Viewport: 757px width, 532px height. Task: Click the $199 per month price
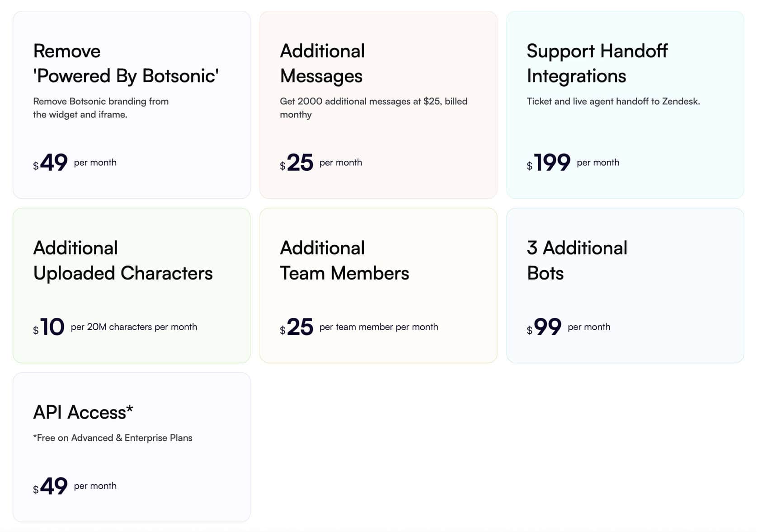pyautogui.click(x=551, y=163)
